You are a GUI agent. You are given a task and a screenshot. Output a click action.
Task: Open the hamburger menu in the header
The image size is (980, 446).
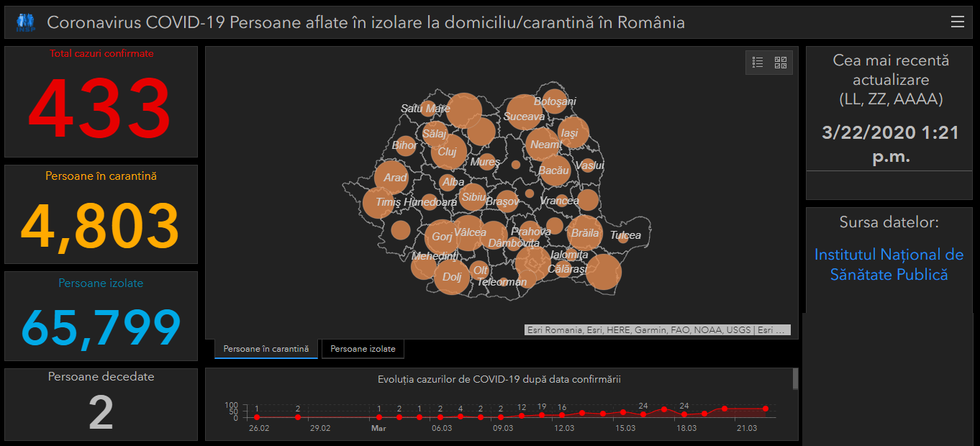pos(957,22)
